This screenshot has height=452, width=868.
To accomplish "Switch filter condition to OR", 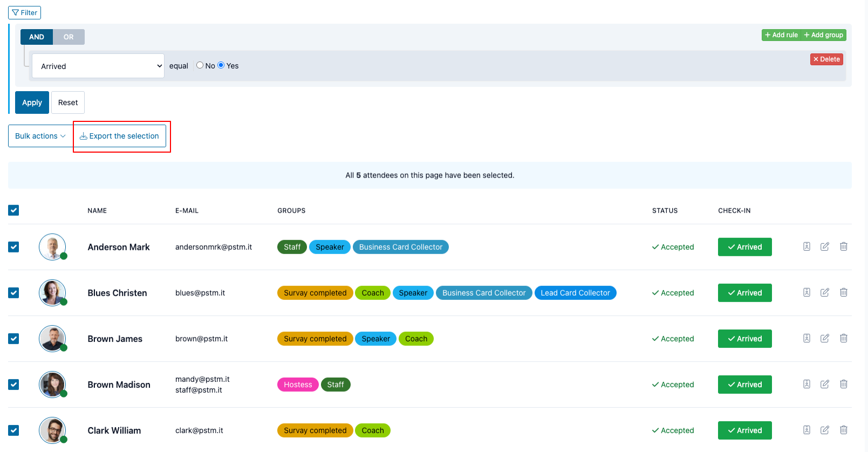I will [x=69, y=37].
